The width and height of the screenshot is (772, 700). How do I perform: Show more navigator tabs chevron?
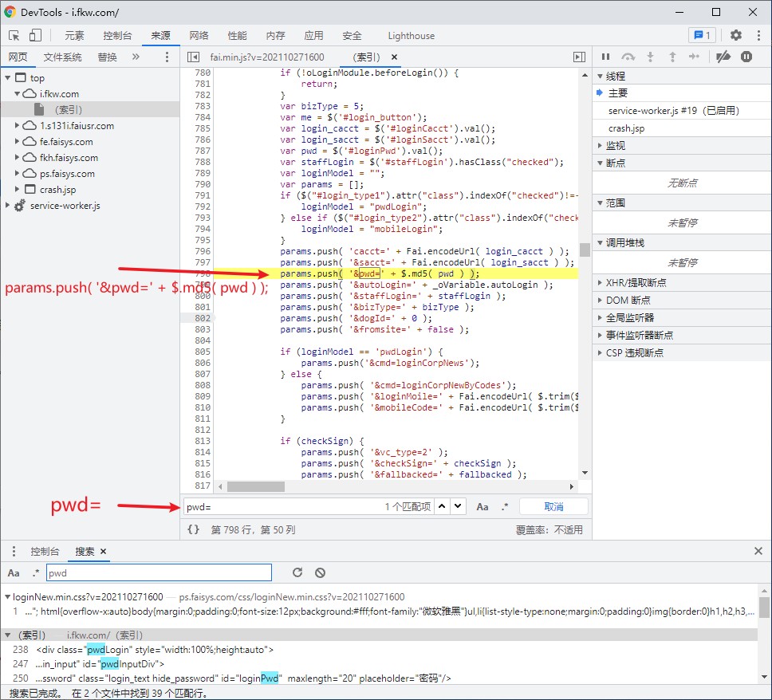tap(136, 57)
